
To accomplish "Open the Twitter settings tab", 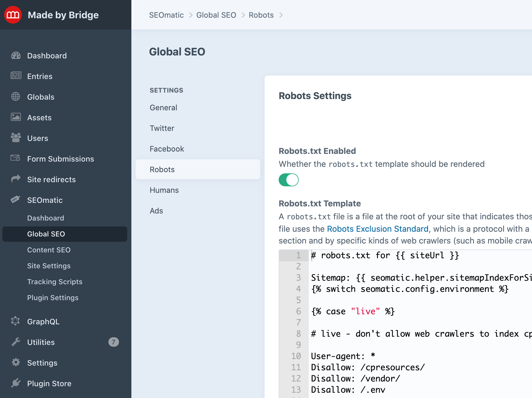I will (198, 128).
